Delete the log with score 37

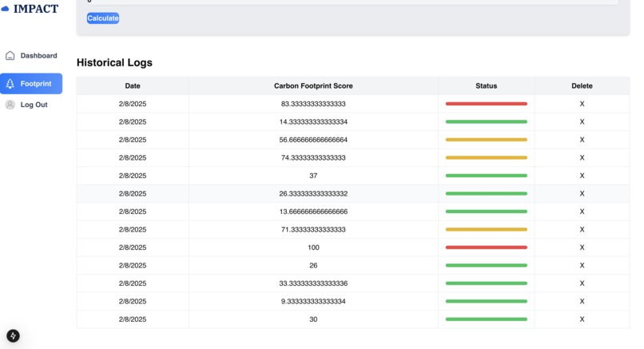pyautogui.click(x=582, y=176)
